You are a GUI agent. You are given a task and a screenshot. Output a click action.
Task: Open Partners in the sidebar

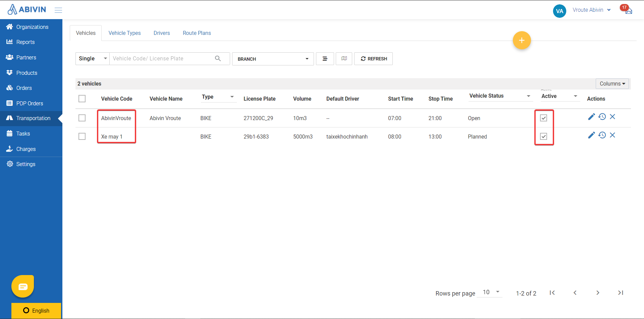point(31,57)
